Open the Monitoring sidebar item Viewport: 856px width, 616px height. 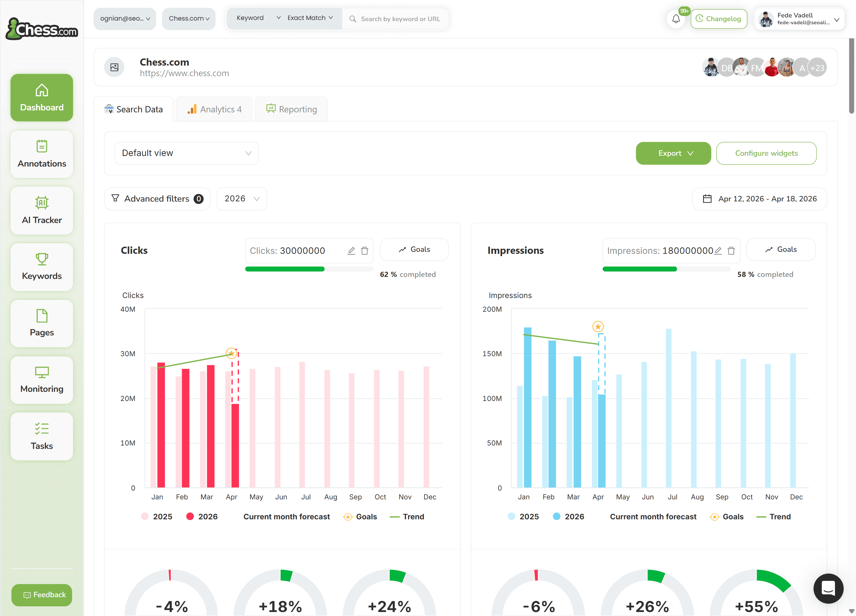coord(42,380)
